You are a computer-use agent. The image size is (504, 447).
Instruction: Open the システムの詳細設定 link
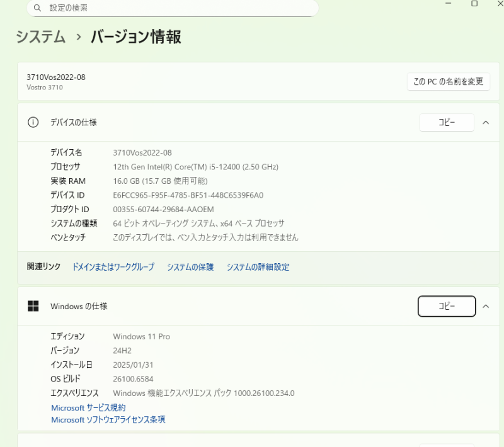pyautogui.click(x=258, y=267)
